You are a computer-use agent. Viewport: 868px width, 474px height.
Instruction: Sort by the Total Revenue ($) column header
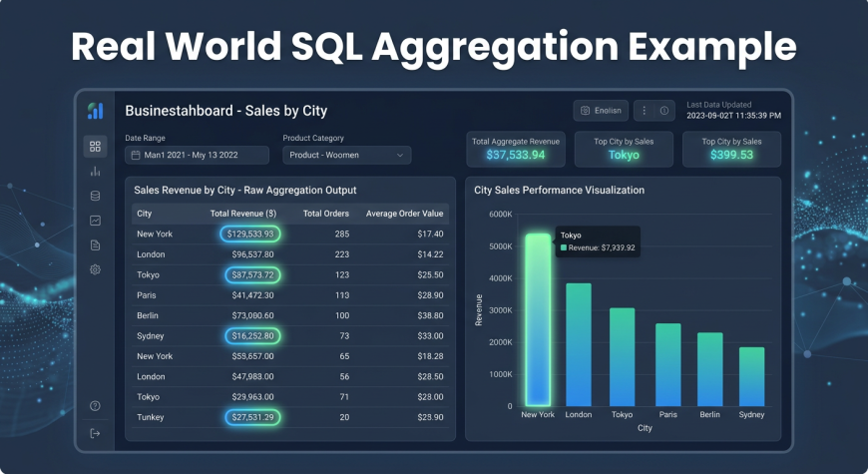[243, 214]
